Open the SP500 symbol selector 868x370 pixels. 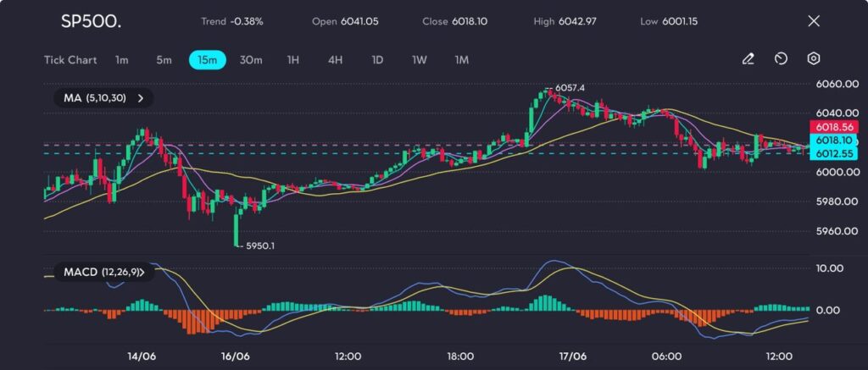pyautogui.click(x=91, y=21)
